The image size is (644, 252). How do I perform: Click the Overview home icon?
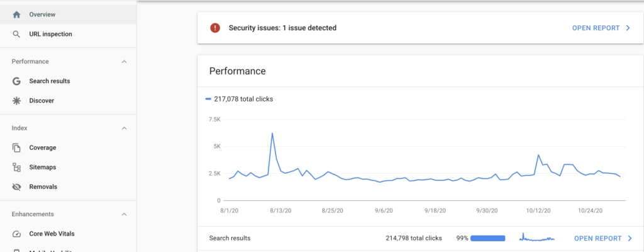16,14
